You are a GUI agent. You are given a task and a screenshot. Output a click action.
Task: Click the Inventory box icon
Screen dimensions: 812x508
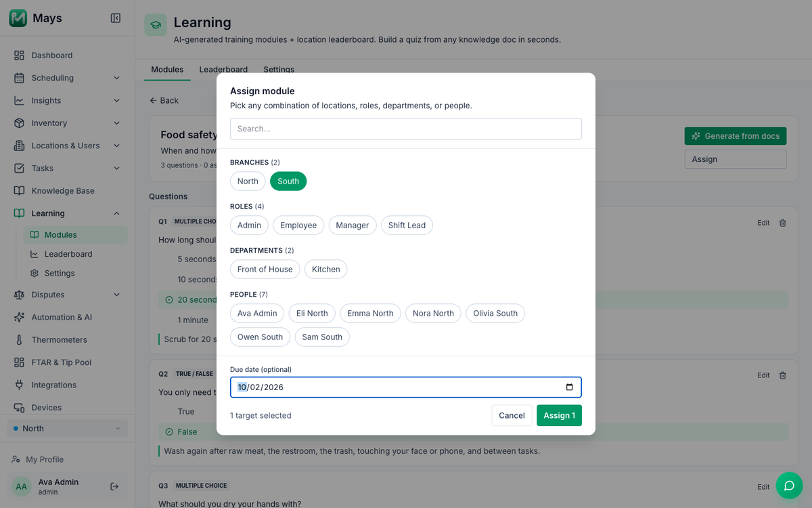coord(19,123)
